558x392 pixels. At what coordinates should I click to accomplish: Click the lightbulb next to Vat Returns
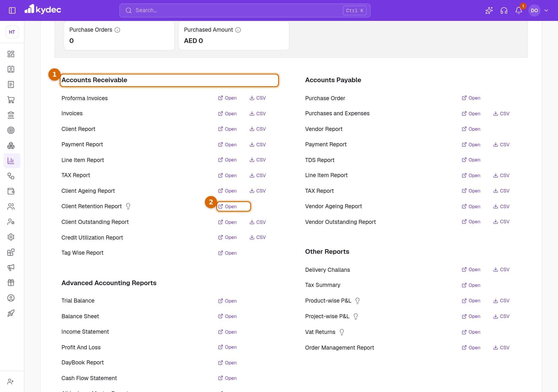(342, 332)
